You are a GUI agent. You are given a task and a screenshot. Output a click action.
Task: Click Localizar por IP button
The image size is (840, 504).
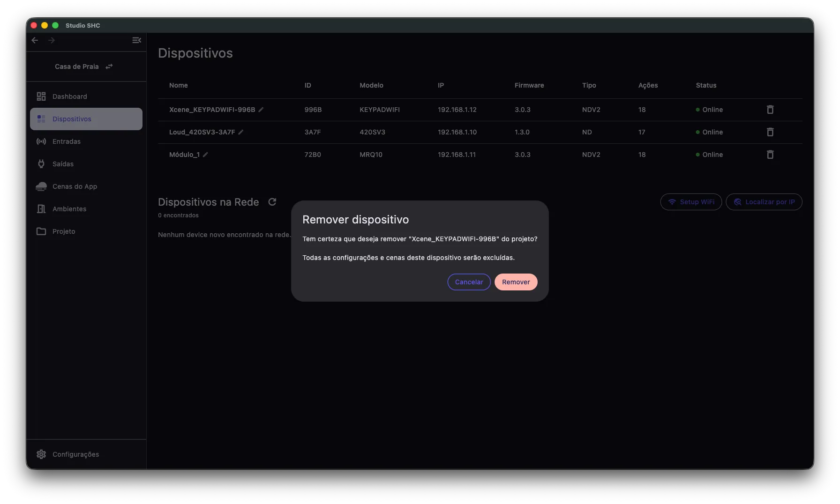764,202
